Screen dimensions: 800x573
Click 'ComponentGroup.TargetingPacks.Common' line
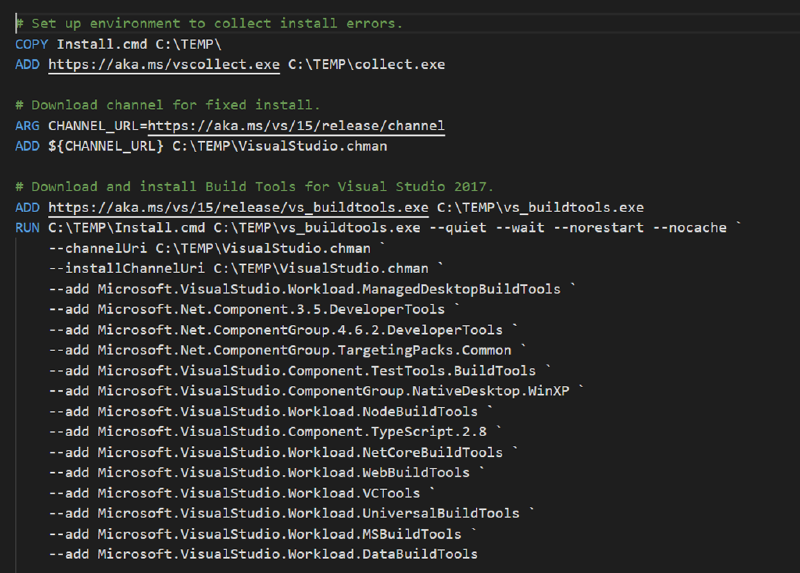(287, 351)
